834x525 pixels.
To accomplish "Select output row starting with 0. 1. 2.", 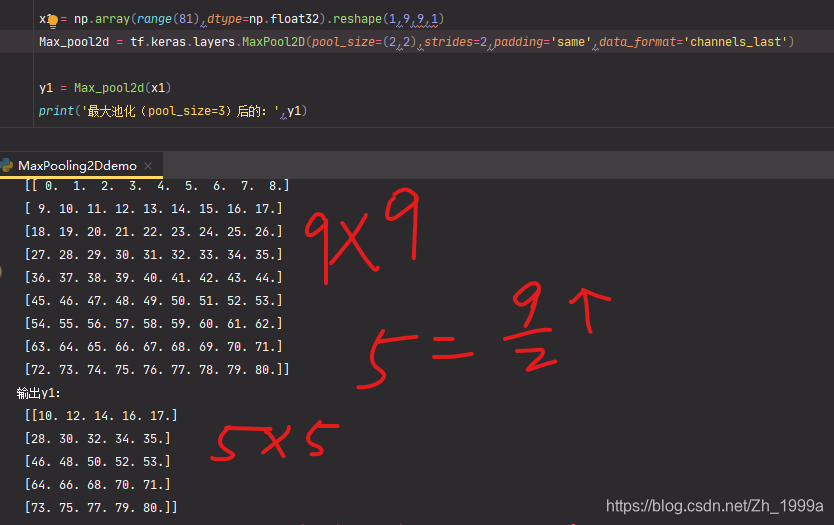I will tap(157, 186).
